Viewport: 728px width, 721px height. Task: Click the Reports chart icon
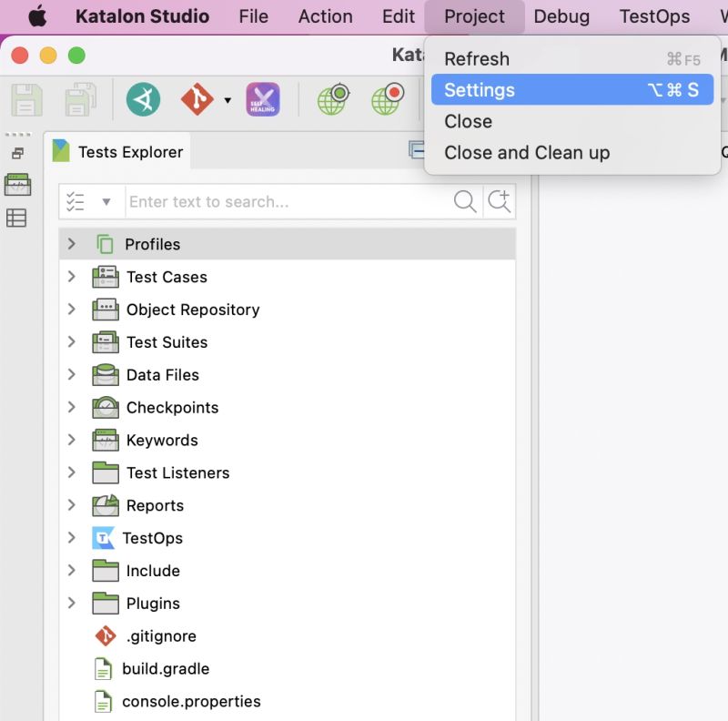click(106, 505)
